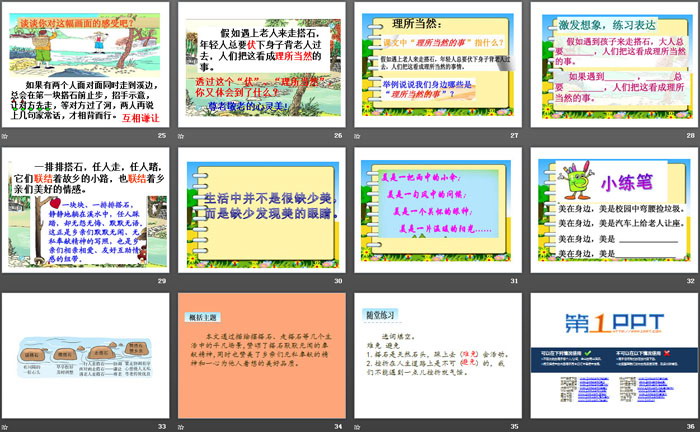Screen dimensions: 700x432
Task: Click slide number 35 label
Action: click(x=514, y=427)
